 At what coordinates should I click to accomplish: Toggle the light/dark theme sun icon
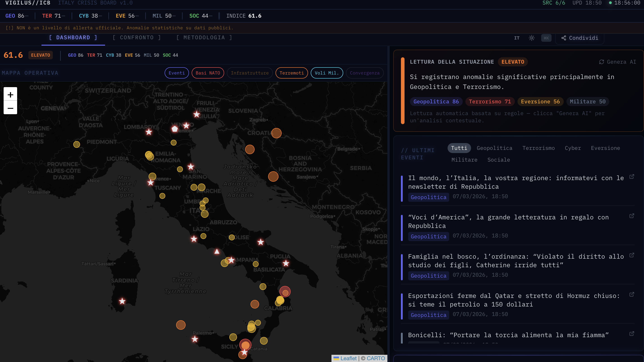[531, 38]
